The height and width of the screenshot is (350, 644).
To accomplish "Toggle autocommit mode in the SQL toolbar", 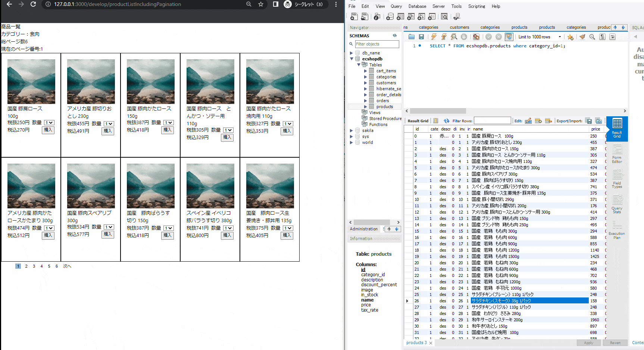I will point(509,37).
